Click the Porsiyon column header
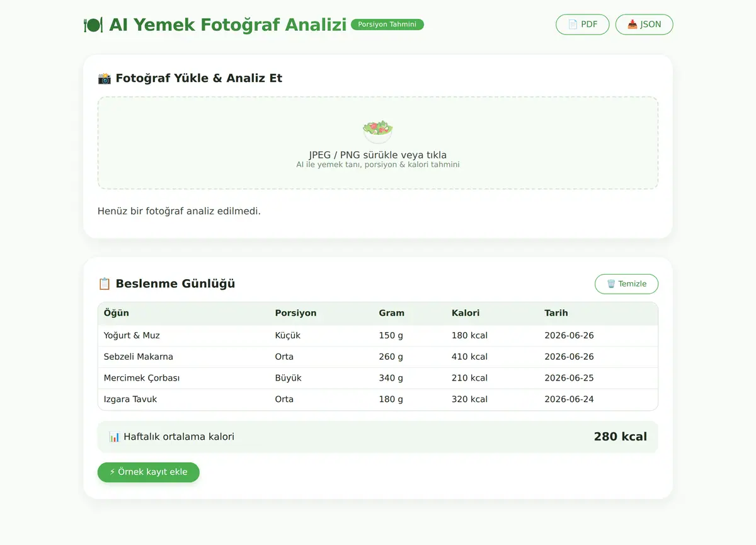Viewport: 756px width, 545px height. tap(295, 313)
